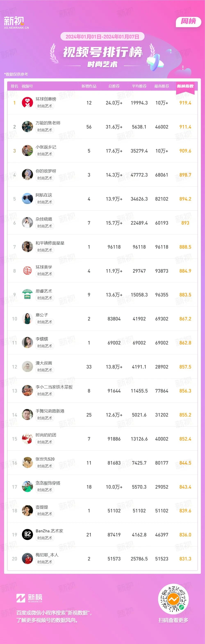
Task: Click the date range 2024年01月01日-01月07日 pill
Action: 102,37
